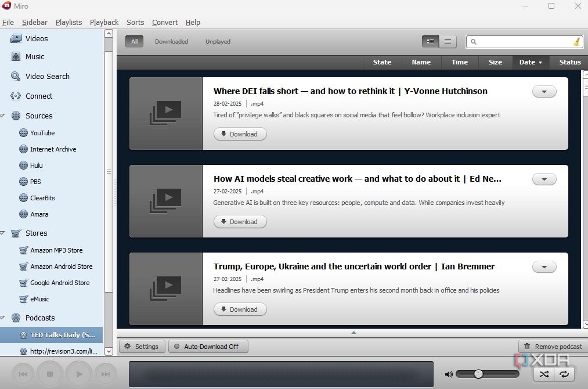588x389 pixels.
Task: Filter episodes by Downloaded
Action: coord(171,41)
